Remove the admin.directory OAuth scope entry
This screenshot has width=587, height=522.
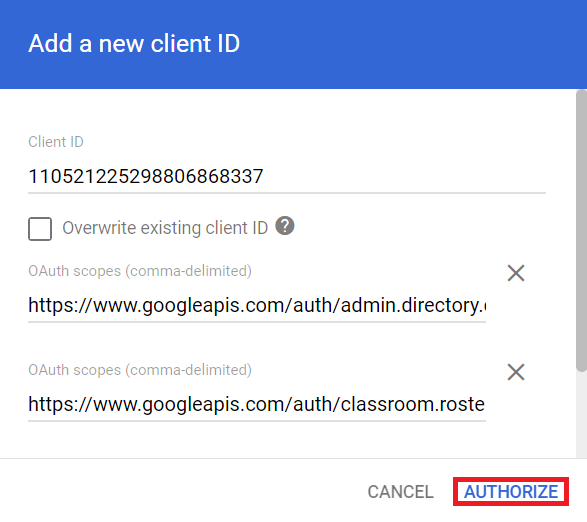[x=516, y=273]
